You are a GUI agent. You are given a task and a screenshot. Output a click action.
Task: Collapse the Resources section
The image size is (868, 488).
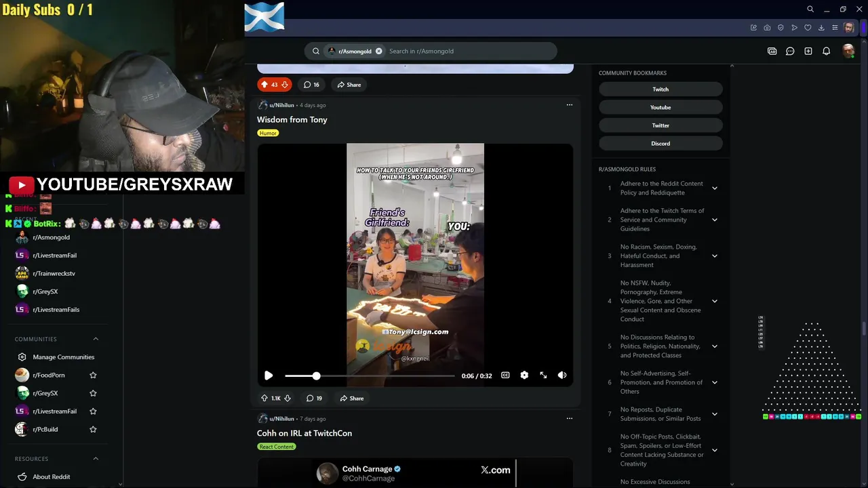point(96,459)
